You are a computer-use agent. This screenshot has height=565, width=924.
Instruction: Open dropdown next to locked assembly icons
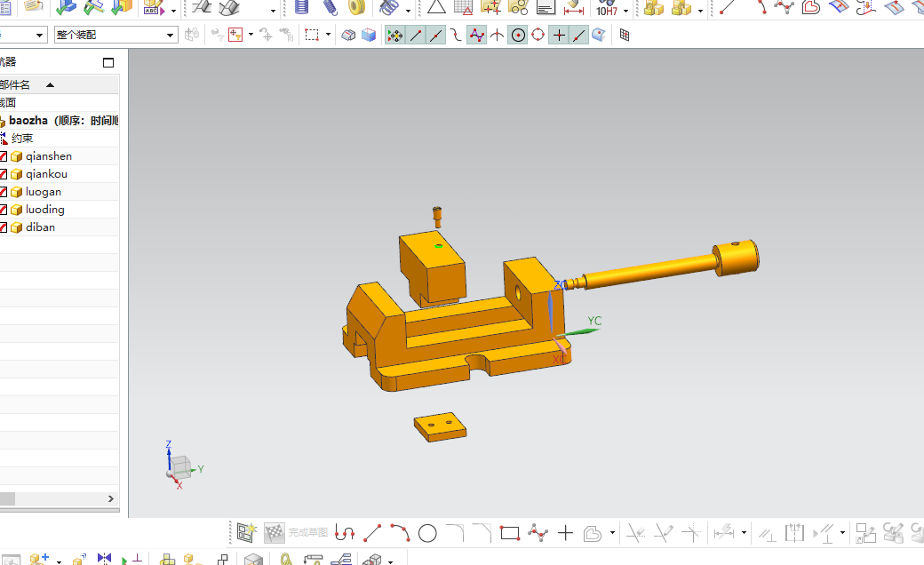click(700, 11)
